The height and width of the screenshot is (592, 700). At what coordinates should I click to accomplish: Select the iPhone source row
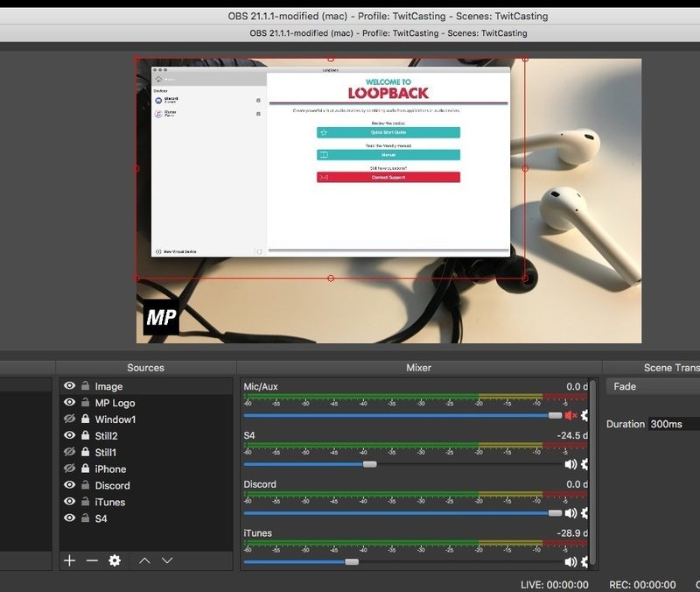(146, 469)
